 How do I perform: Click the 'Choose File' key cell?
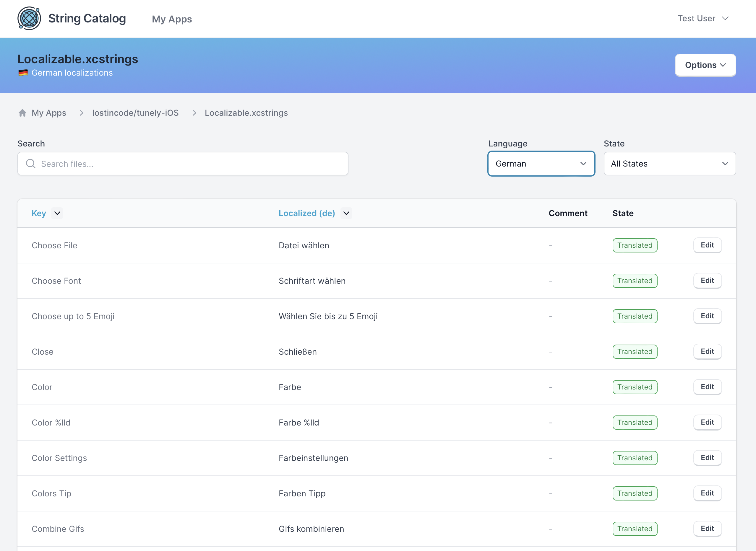[x=54, y=245]
